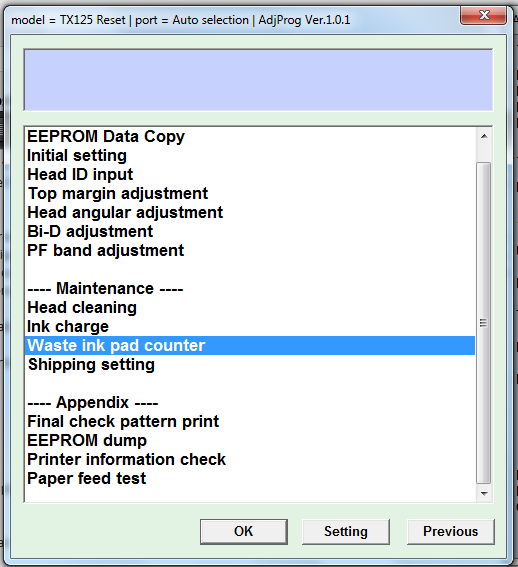This screenshot has width=518, height=567.
Task: Select Waste ink pad counter entry
Action: pos(250,345)
